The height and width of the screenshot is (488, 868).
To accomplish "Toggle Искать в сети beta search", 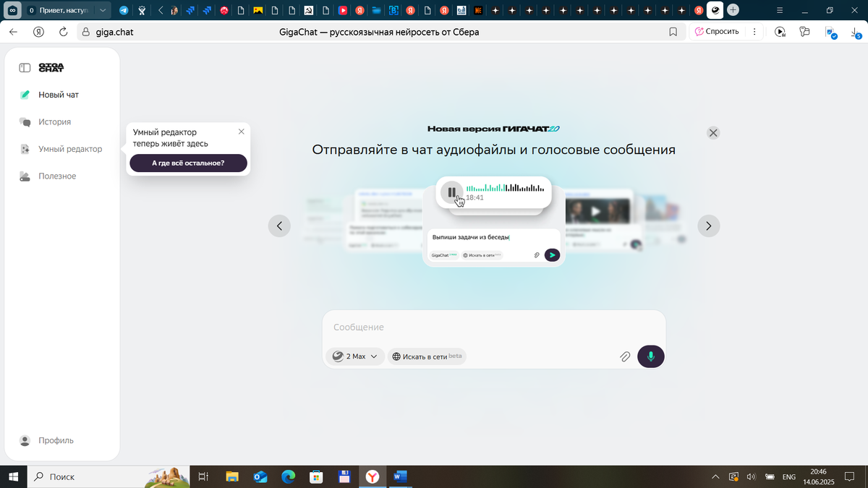I will point(427,356).
